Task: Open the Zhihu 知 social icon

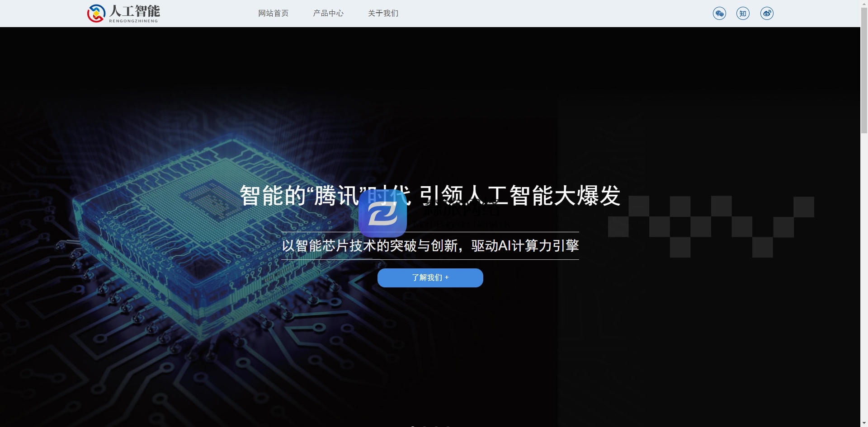Action: (x=743, y=14)
